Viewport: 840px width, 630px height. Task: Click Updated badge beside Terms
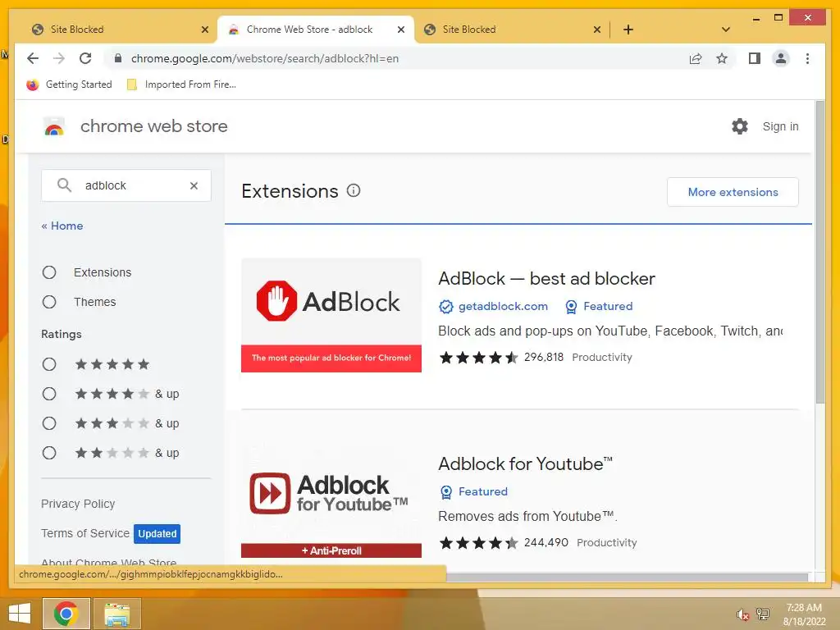(x=157, y=533)
